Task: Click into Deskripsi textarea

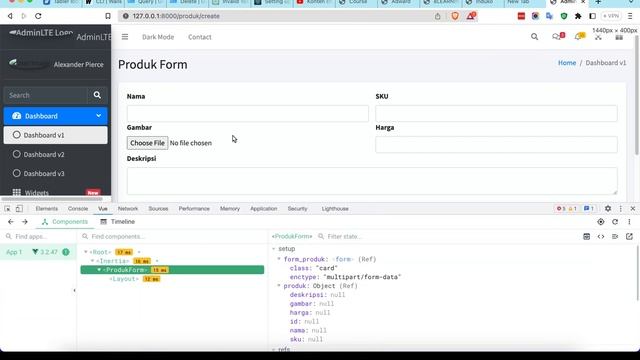Action: click(x=372, y=181)
